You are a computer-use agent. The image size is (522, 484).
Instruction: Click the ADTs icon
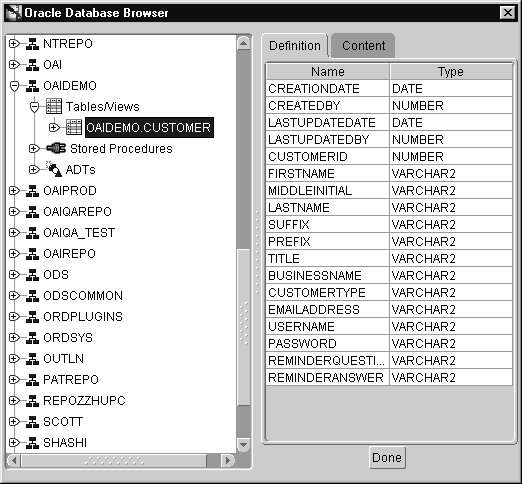tap(53, 169)
